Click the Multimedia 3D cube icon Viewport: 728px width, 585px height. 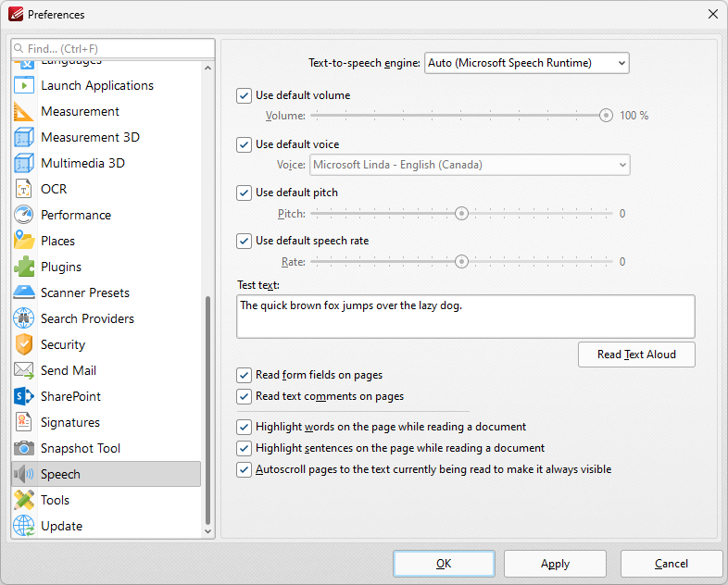pos(24,163)
